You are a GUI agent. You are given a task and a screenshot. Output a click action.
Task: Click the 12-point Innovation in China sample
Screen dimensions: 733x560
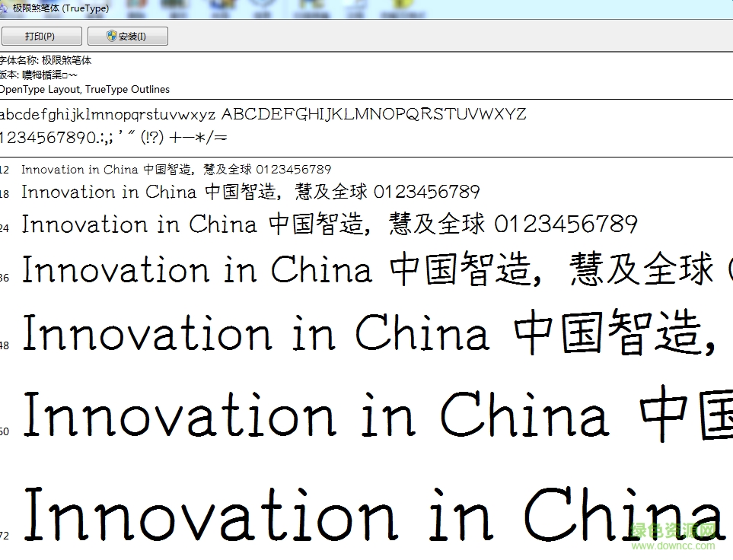point(177,169)
